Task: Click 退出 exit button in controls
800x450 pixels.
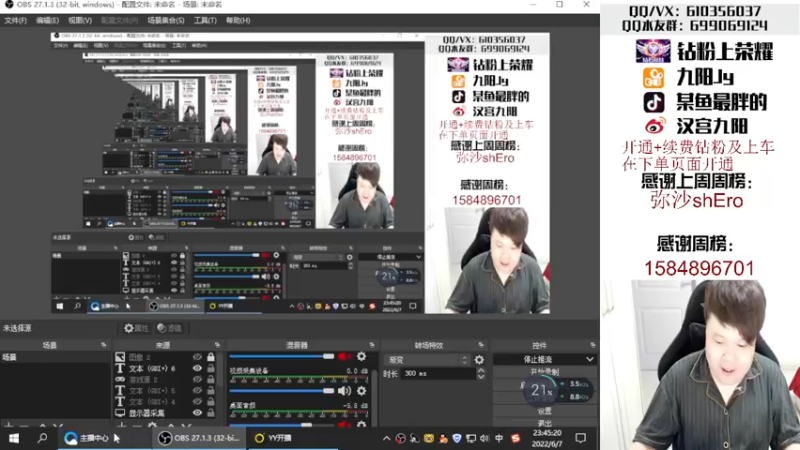Action: tap(544, 423)
